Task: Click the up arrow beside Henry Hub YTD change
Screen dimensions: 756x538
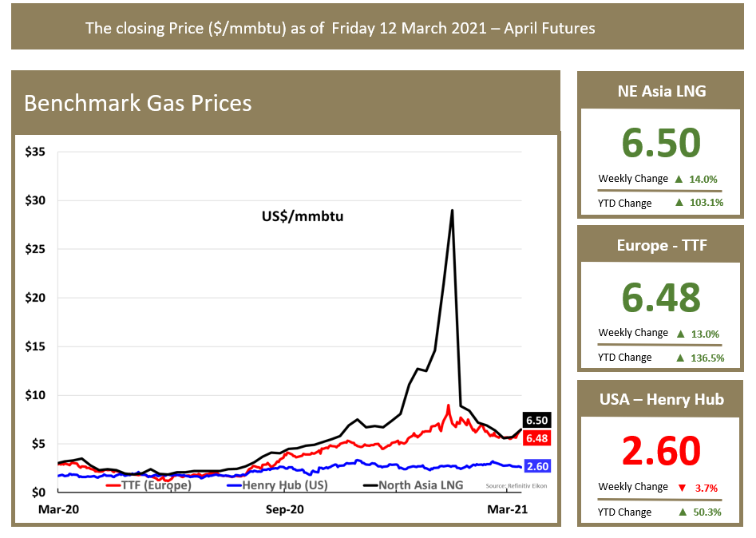Action: point(681,512)
